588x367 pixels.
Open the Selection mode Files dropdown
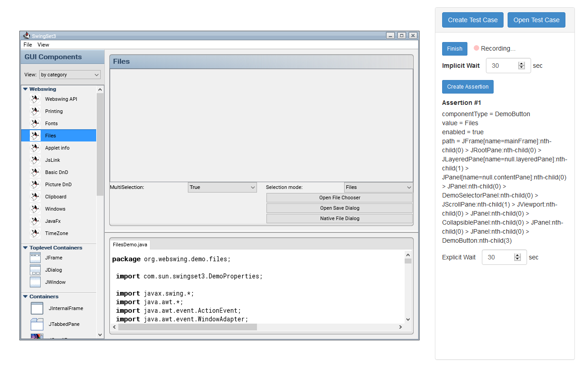click(x=378, y=187)
